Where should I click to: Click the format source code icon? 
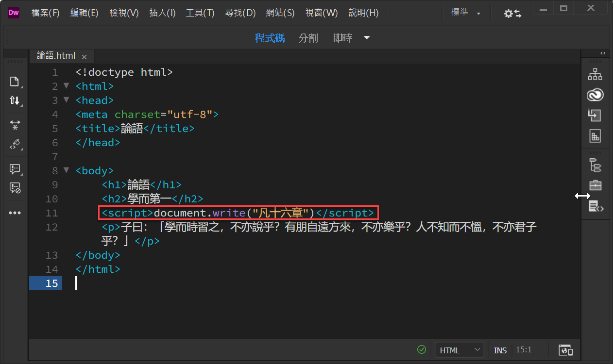15,144
